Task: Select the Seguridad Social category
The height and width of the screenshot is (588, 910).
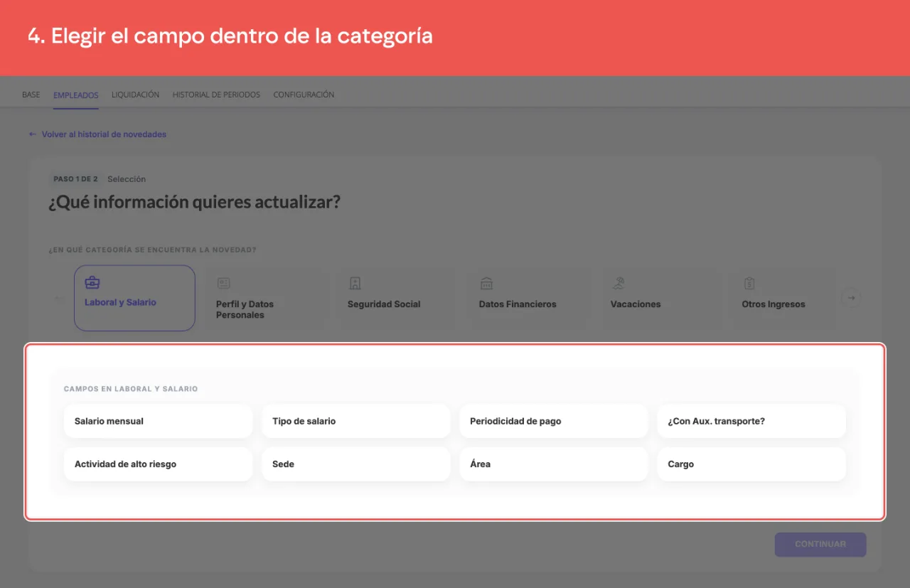Action: (397, 298)
